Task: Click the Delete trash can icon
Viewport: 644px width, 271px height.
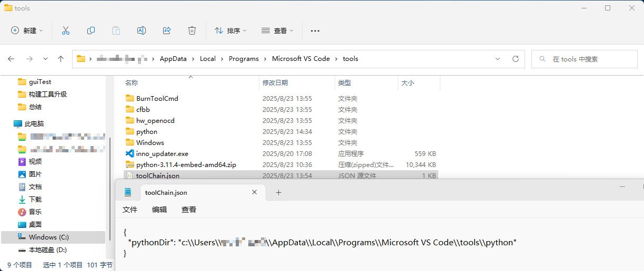Action: tap(192, 30)
